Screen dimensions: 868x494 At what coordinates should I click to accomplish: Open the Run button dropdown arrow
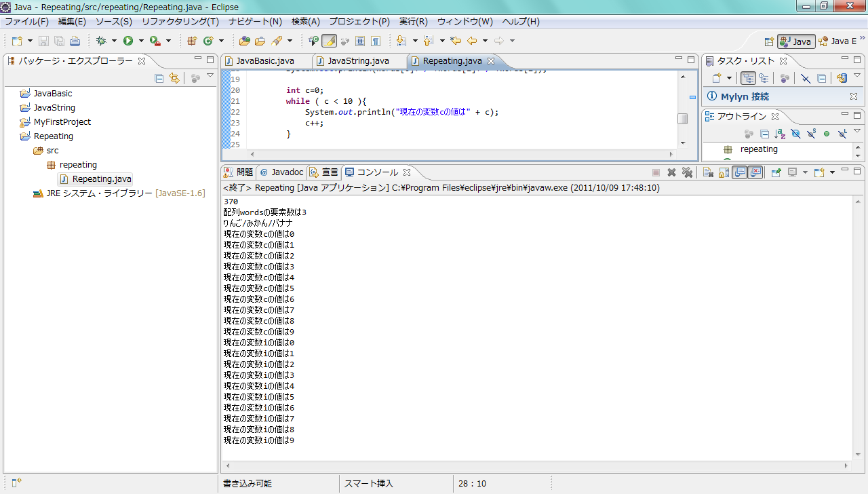point(141,41)
